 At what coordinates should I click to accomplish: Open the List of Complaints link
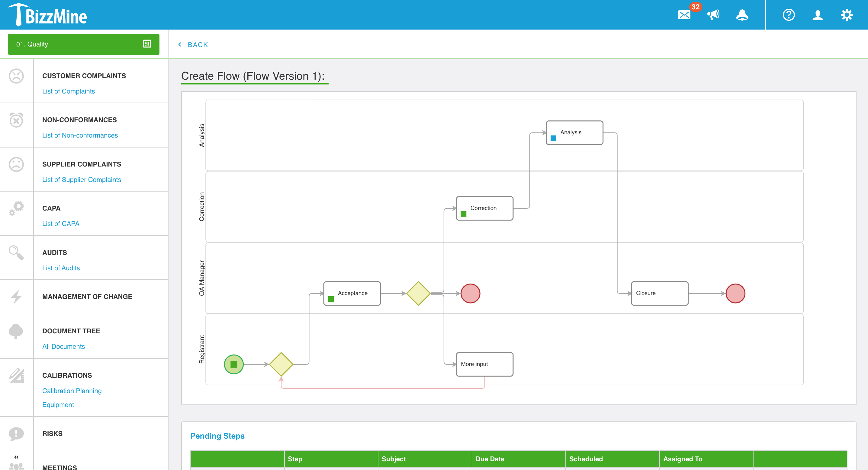[68, 91]
